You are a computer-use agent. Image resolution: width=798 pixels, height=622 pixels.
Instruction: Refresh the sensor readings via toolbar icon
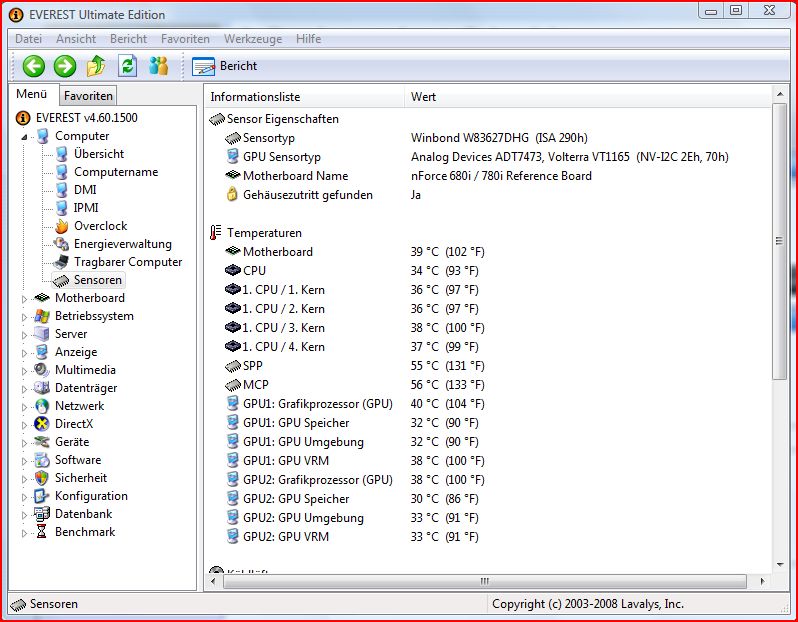pyautogui.click(x=127, y=66)
